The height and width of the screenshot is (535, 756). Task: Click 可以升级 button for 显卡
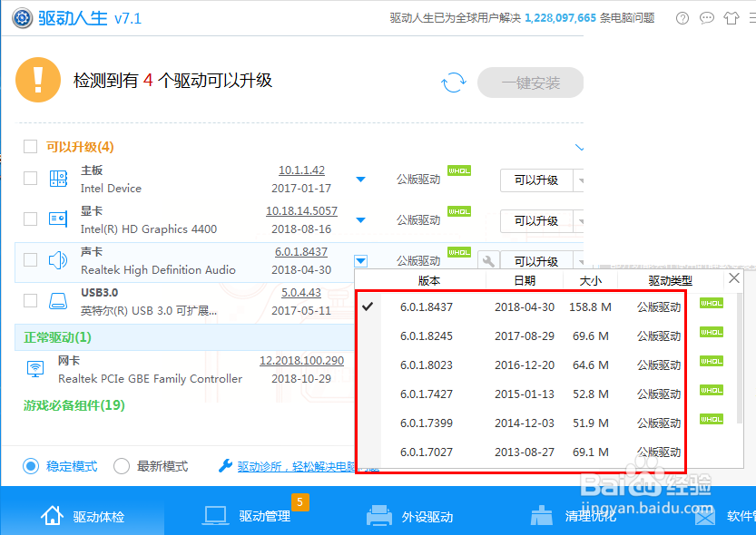pos(536,221)
